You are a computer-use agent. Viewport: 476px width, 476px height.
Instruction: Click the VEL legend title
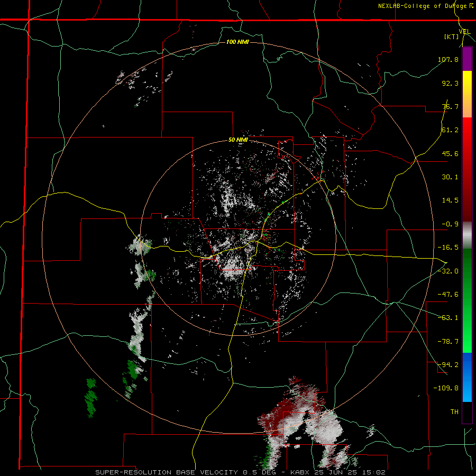click(x=464, y=31)
